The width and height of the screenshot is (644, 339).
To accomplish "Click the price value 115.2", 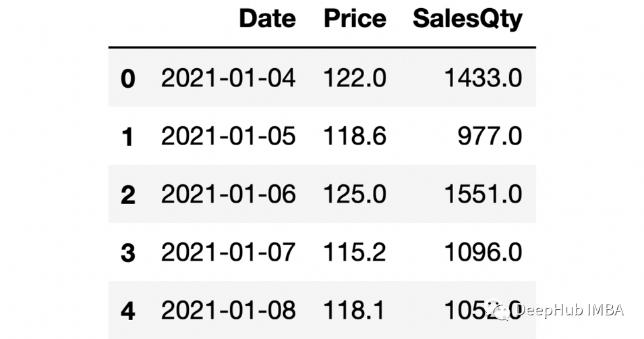I will [x=355, y=252].
